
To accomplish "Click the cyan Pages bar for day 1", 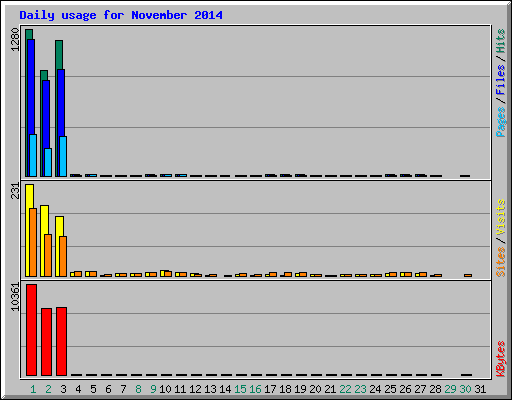I will [x=33, y=155].
